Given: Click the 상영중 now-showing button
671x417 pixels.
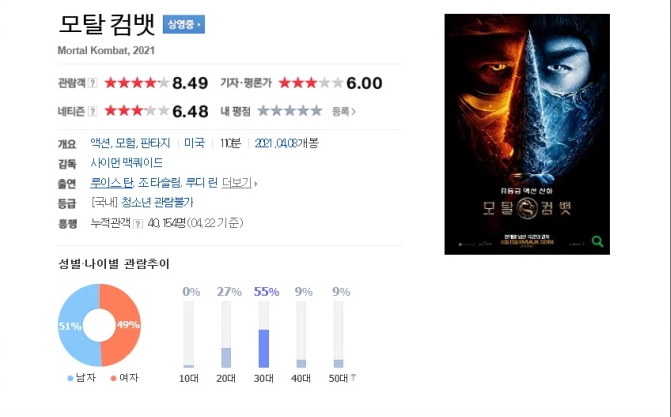Looking at the screenshot, I should point(184,24).
